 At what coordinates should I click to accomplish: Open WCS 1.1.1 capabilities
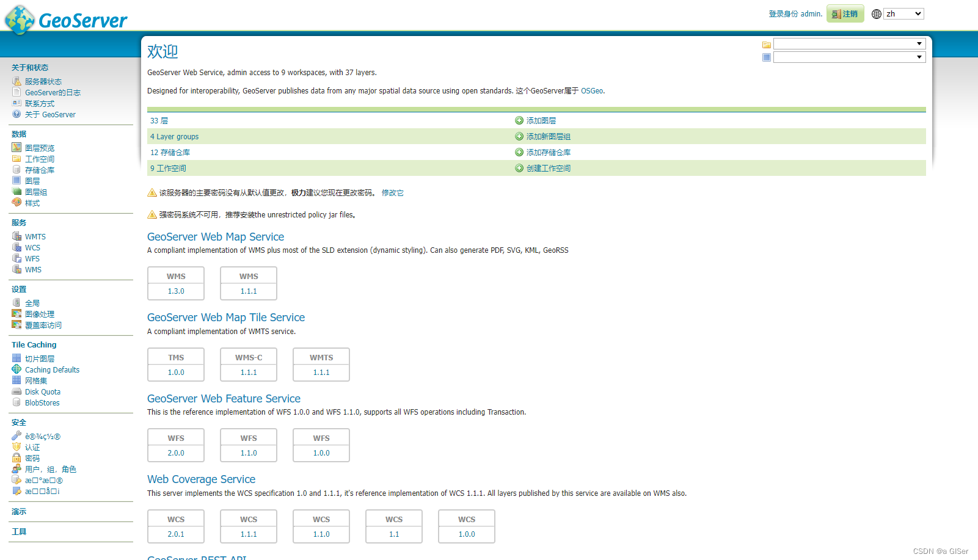(x=249, y=534)
